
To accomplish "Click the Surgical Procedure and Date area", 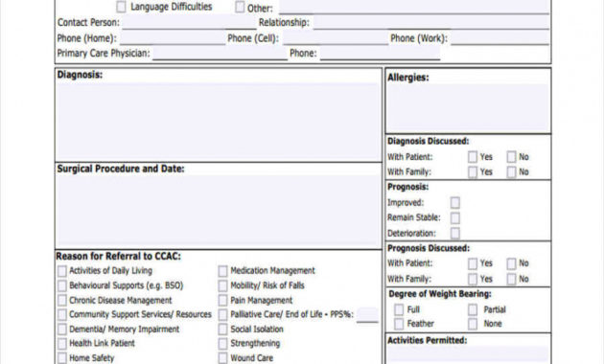I will (218, 211).
